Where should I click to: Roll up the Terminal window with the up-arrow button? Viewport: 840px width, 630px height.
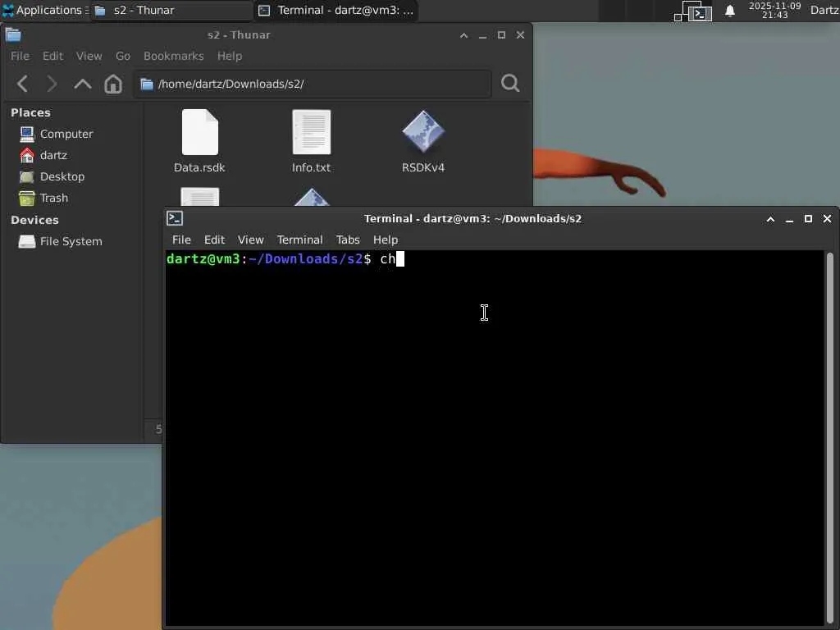pos(770,219)
